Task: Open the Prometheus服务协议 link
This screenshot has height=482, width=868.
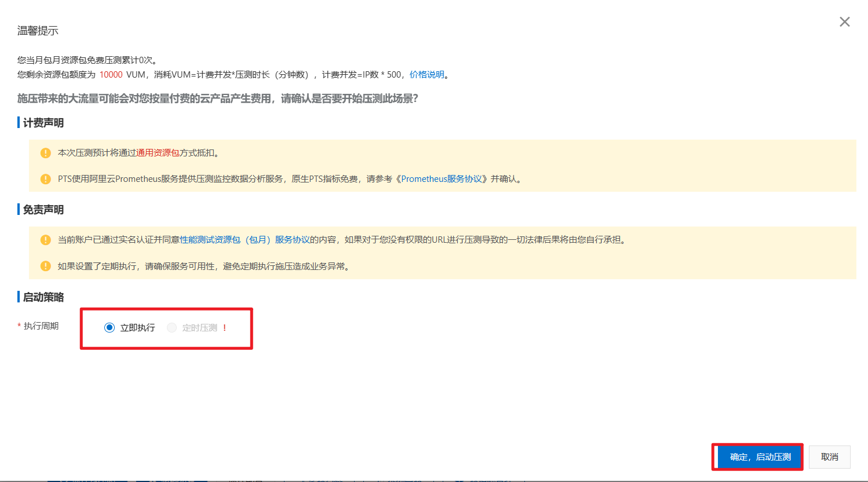Action: pos(442,179)
